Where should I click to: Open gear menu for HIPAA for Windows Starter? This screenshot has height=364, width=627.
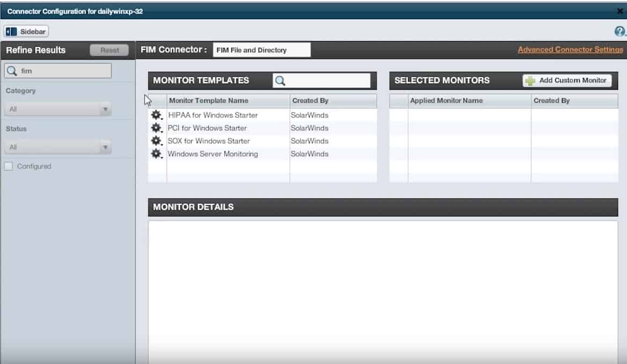[x=156, y=115]
